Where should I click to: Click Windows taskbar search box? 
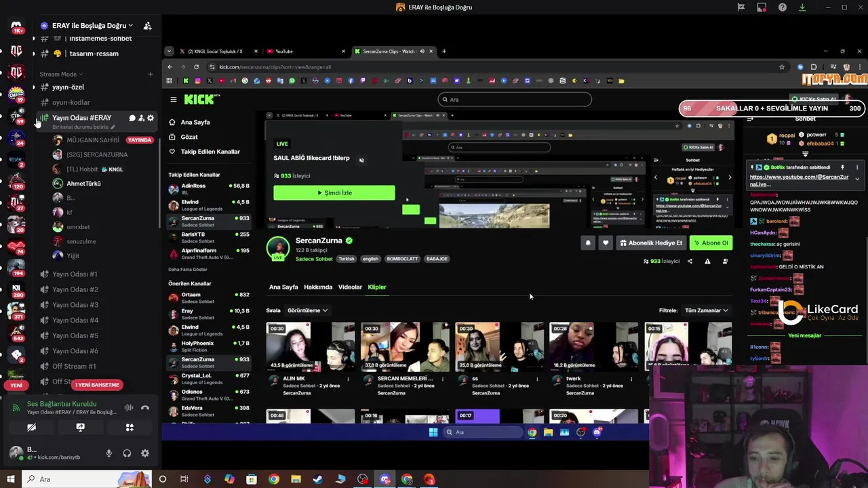click(88, 479)
